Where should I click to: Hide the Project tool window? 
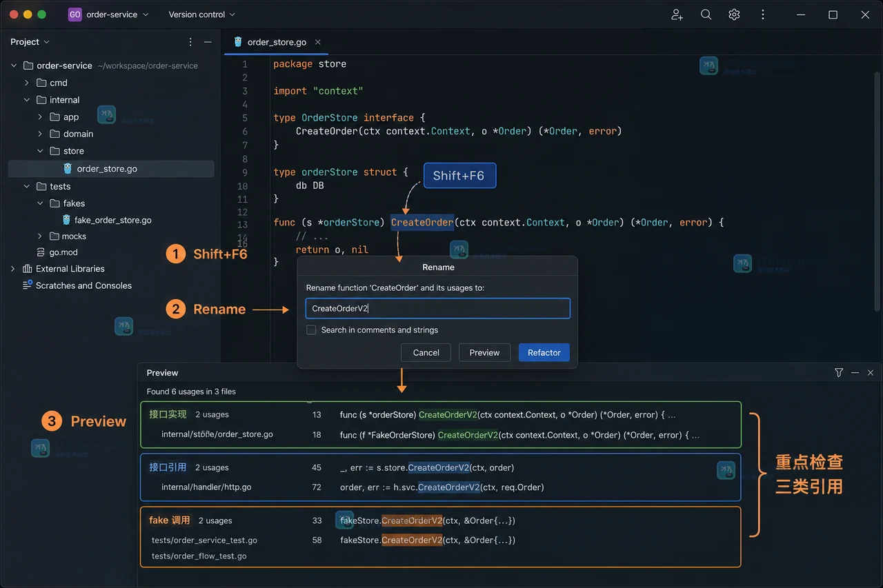pyautogui.click(x=208, y=42)
